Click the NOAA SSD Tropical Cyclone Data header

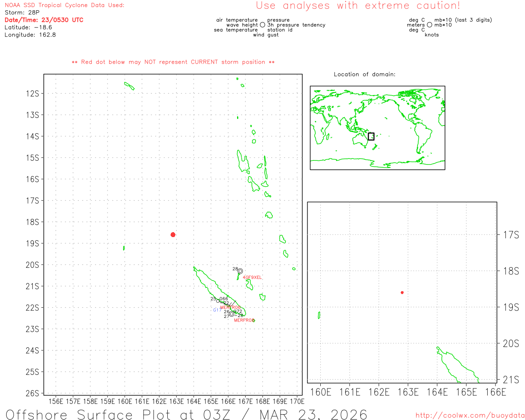pos(64,5)
